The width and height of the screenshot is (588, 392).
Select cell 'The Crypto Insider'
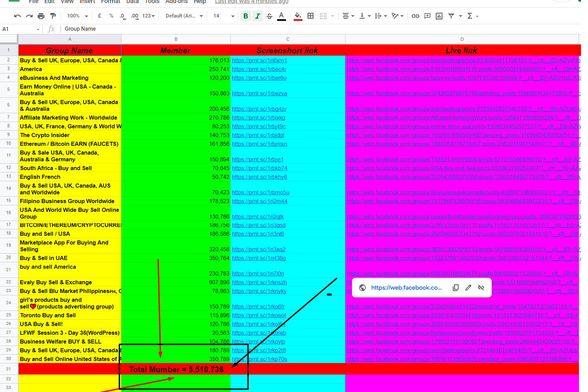[x=70, y=135]
